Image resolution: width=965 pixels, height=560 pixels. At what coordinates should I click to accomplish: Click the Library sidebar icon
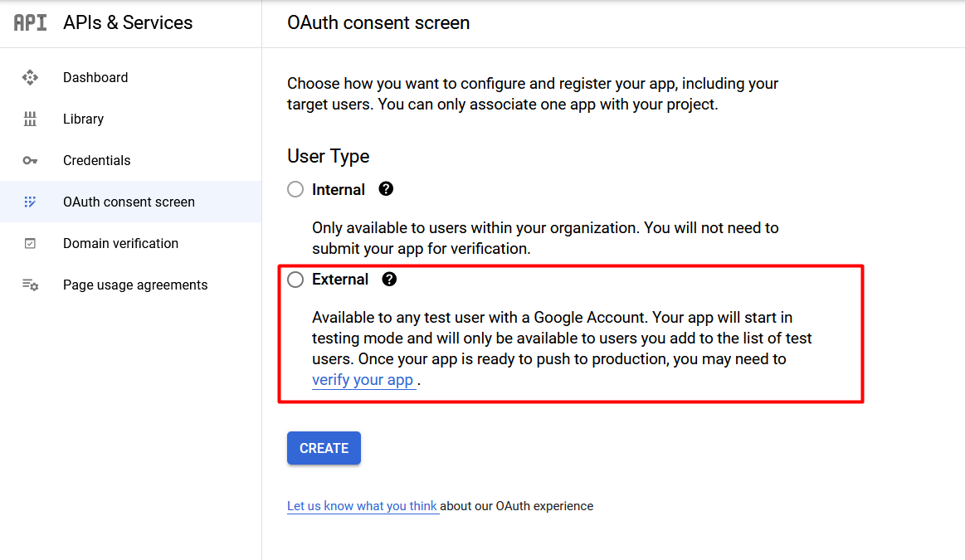tap(30, 119)
